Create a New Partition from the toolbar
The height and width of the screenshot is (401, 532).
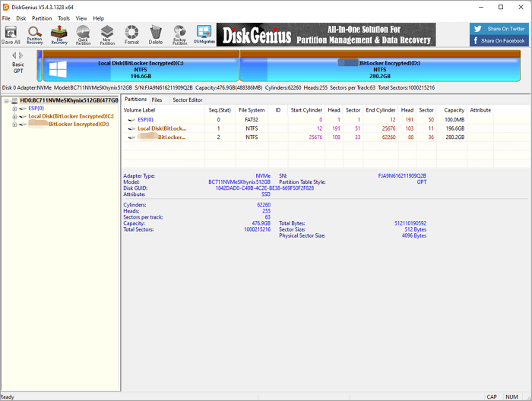pos(107,34)
